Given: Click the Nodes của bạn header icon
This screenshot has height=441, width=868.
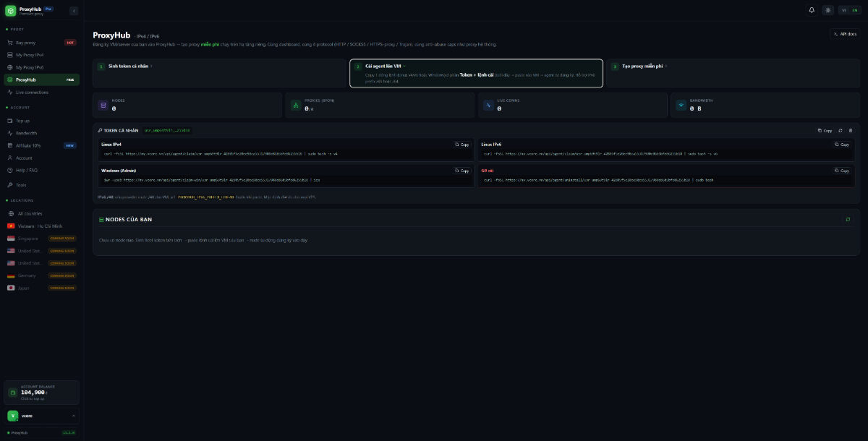Looking at the screenshot, I should (101, 219).
